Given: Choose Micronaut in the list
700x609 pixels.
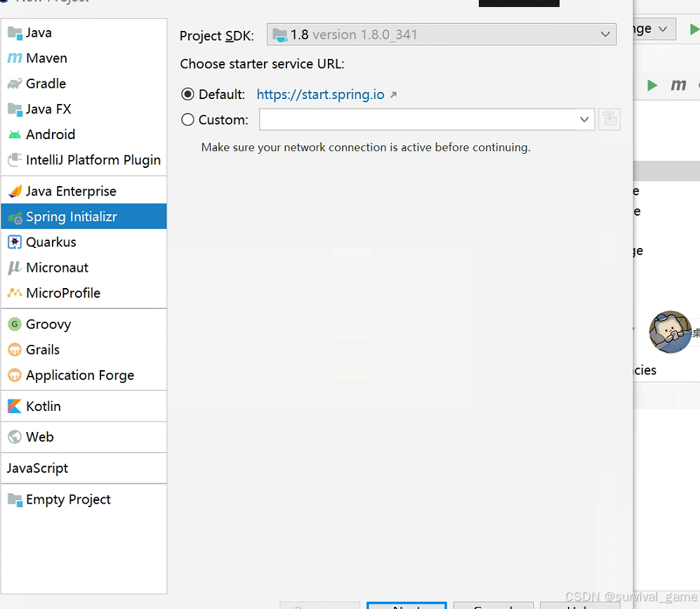Looking at the screenshot, I should click(84, 268).
